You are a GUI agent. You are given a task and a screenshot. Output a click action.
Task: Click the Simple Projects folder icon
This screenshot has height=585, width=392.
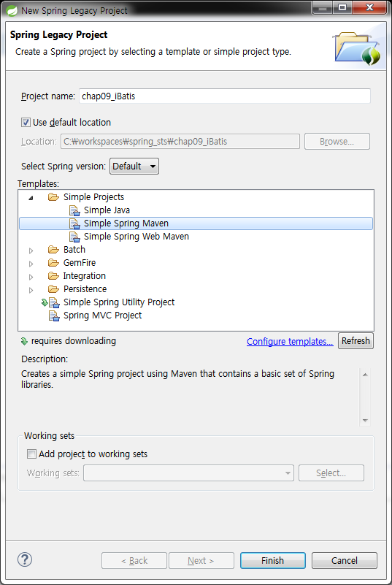tap(54, 197)
